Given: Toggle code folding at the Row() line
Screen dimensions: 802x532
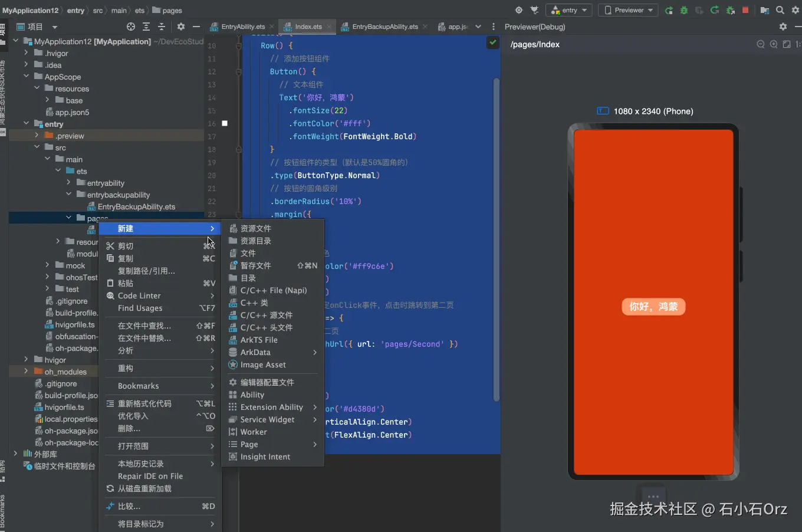Looking at the screenshot, I should [x=239, y=46].
